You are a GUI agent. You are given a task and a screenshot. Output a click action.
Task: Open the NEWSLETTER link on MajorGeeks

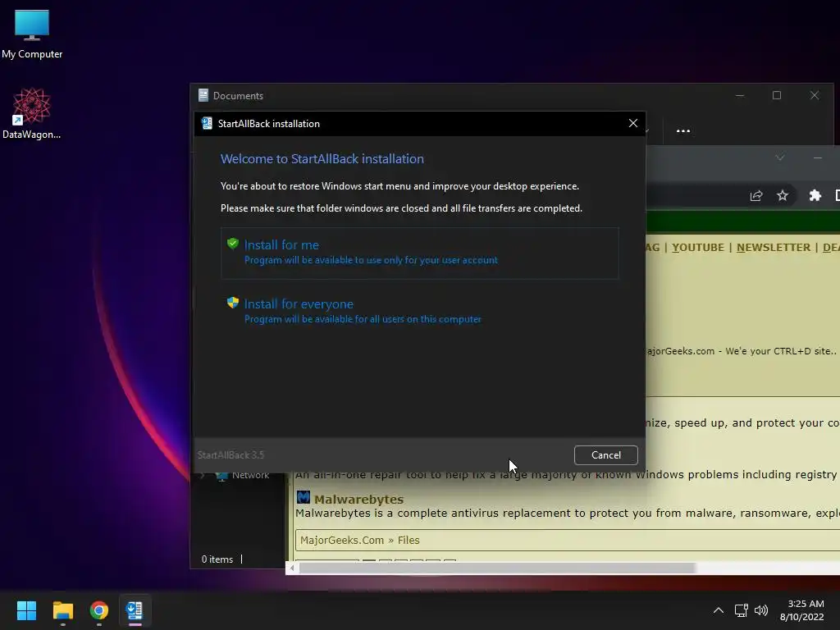point(774,248)
